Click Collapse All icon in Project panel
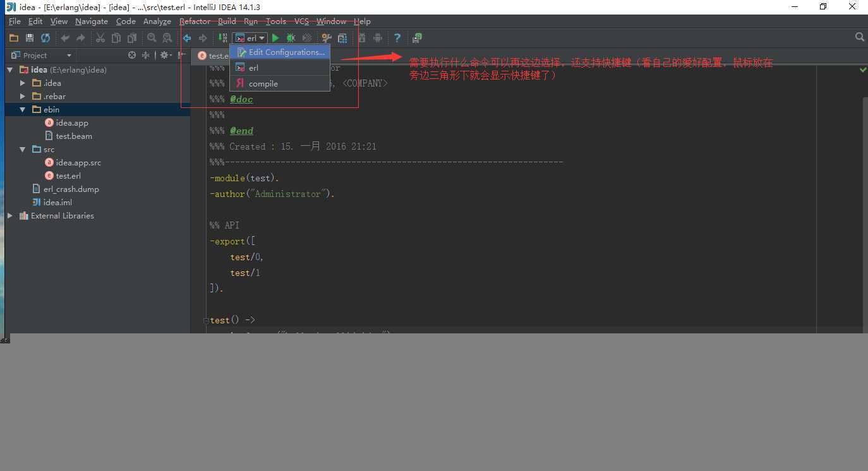The height and width of the screenshot is (471, 868). [145, 55]
